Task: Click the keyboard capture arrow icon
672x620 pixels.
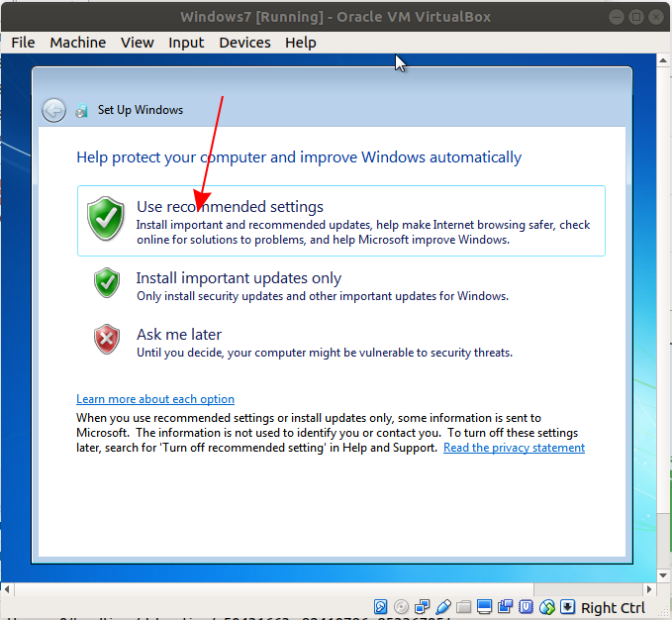Action: click(x=567, y=607)
